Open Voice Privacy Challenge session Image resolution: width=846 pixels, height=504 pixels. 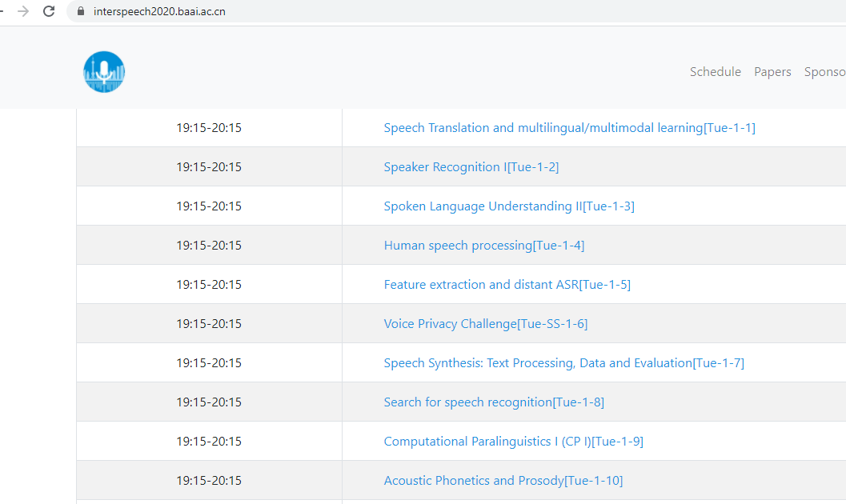[486, 323]
